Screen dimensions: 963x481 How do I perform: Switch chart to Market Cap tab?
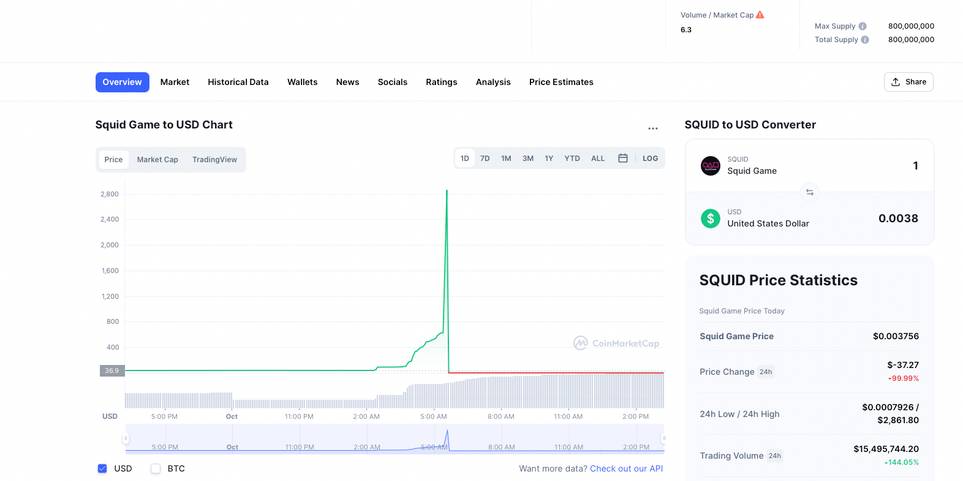(x=157, y=159)
